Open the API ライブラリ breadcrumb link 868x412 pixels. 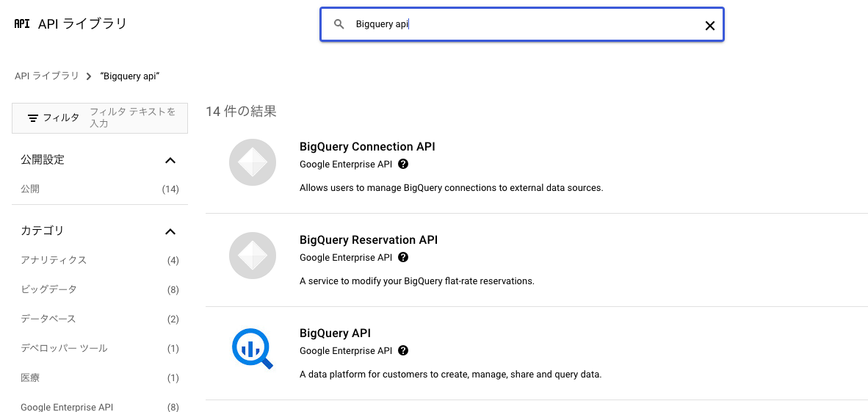(46, 76)
